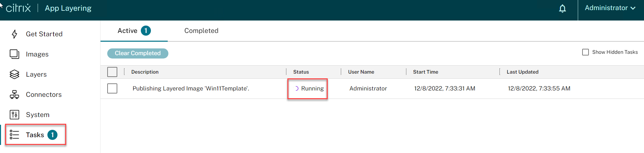Enable Show Hidden Tasks checkbox
644x153 pixels.
coord(586,52)
